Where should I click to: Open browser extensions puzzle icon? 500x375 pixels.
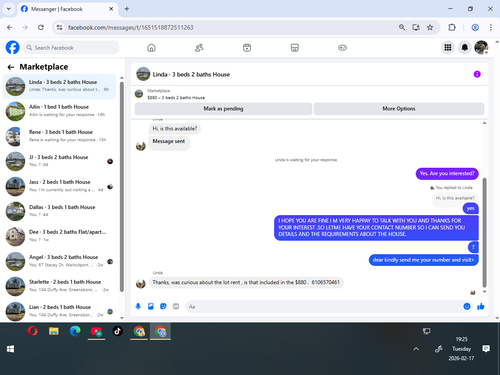point(452,27)
